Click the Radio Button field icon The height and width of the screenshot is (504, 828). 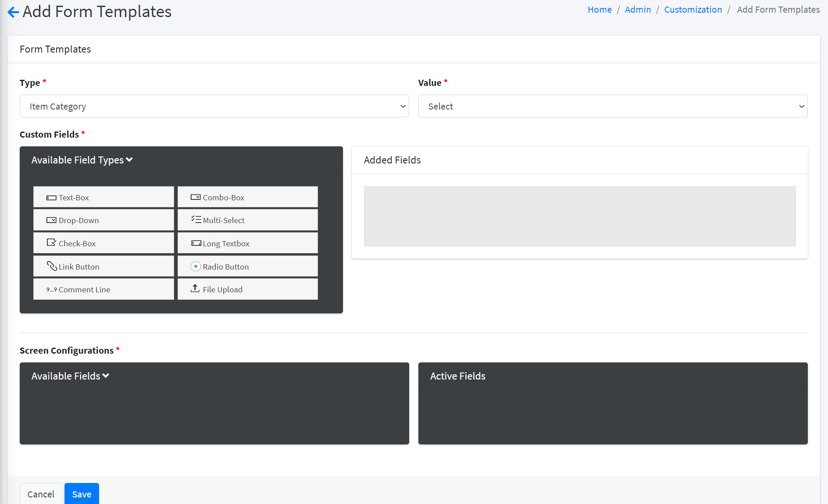(196, 266)
